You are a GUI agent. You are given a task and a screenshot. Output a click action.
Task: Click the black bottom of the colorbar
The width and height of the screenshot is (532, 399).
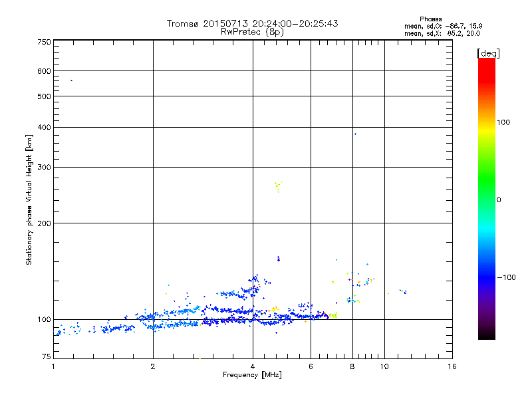click(x=487, y=334)
